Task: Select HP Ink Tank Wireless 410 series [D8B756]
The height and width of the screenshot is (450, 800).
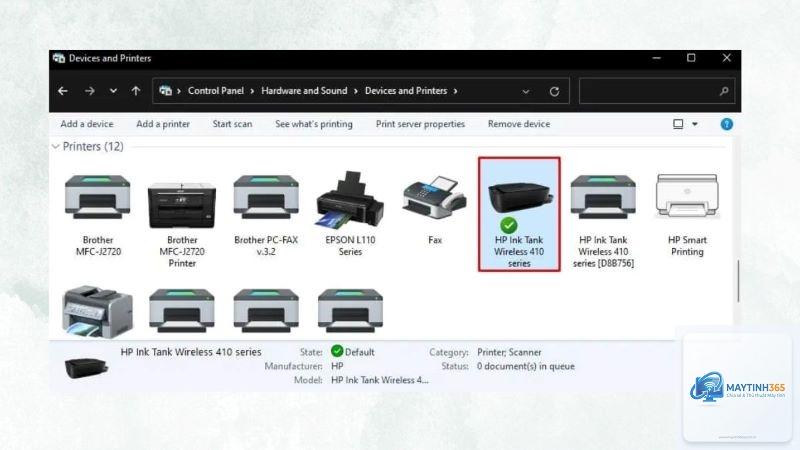Action: pyautogui.click(x=603, y=197)
